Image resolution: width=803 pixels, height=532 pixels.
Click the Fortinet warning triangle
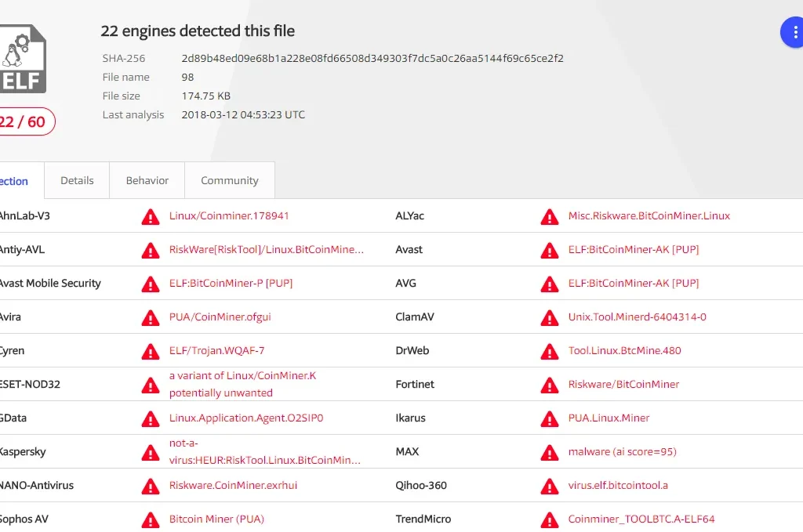coord(550,385)
